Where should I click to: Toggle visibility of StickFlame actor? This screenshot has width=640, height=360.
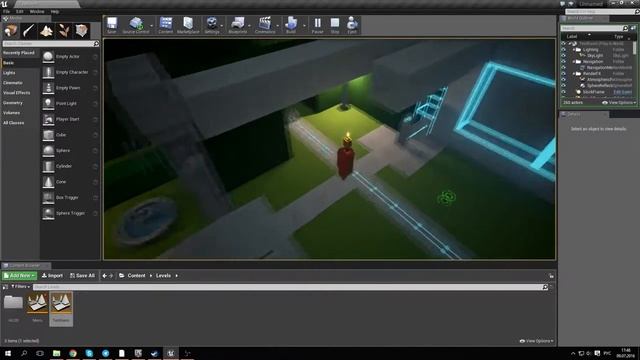(x=564, y=92)
